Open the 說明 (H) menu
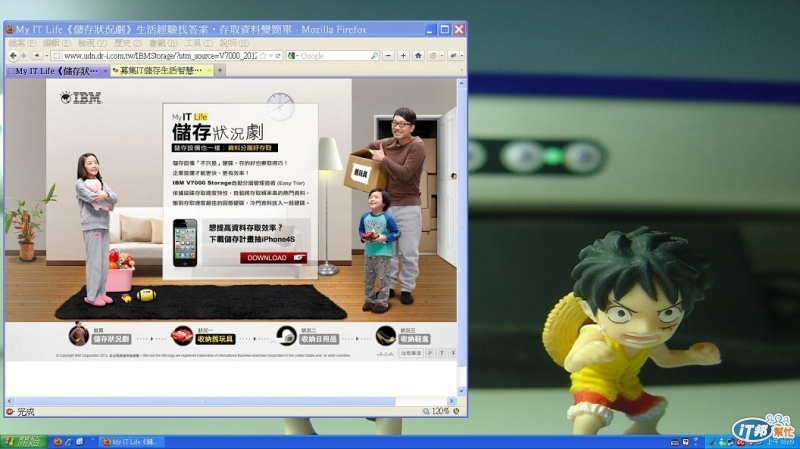800x449 pixels. coord(234,43)
